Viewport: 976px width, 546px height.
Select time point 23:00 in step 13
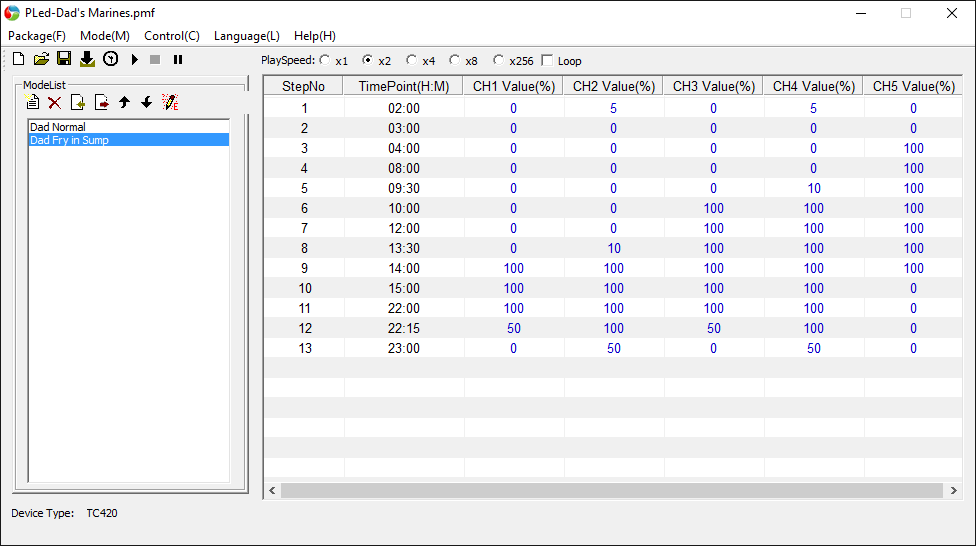[x=404, y=348]
